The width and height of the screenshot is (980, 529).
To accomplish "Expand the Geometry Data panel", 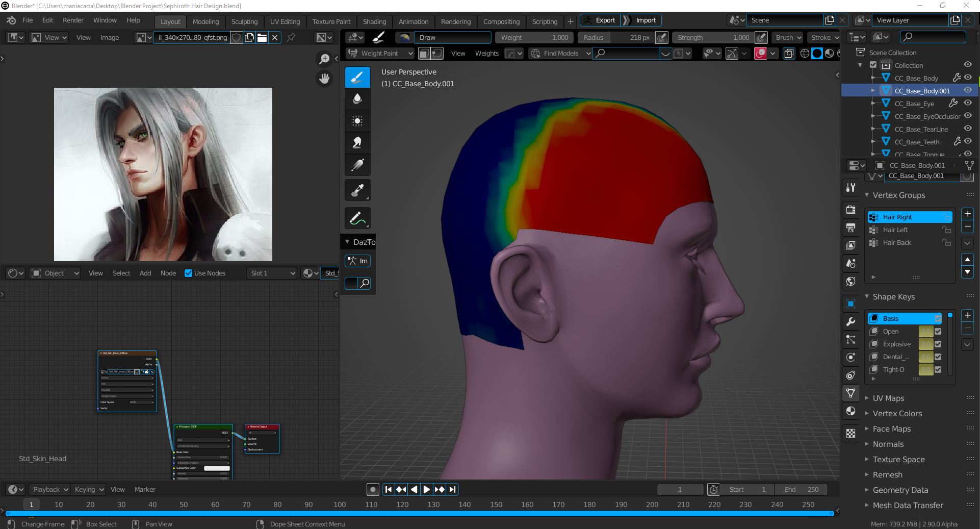I will pyautogui.click(x=900, y=490).
